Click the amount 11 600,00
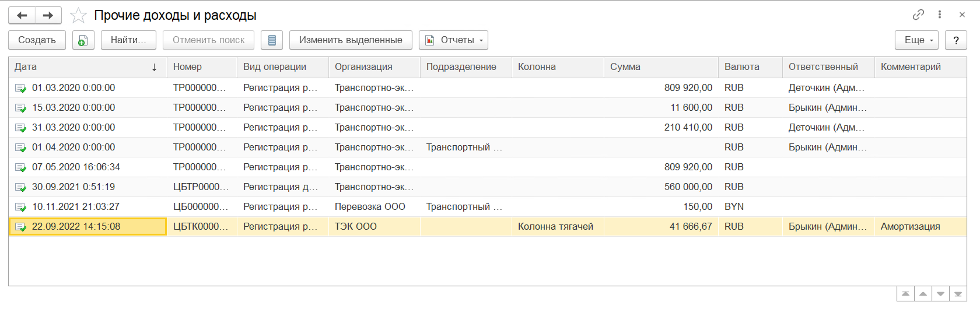The height and width of the screenshot is (309, 980). click(x=691, y=108)
